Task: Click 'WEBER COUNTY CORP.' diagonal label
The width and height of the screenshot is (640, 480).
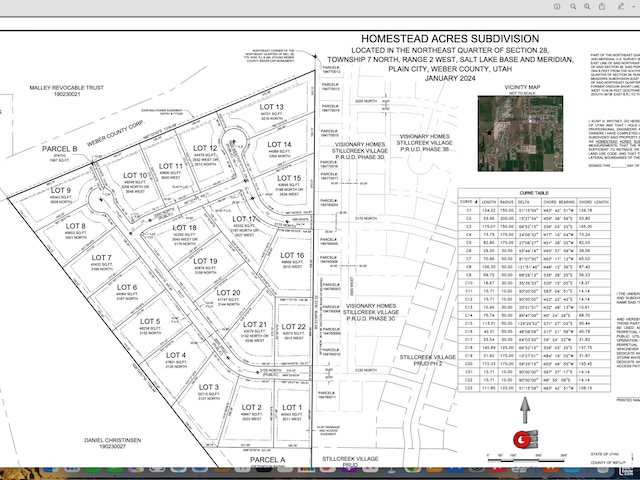Action: tap(116, 133)
